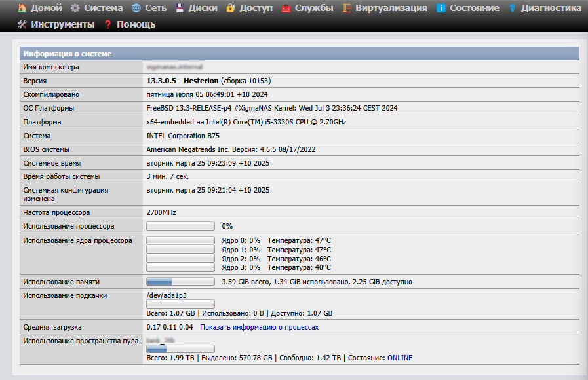Click the house icon beside Домой

(x=22, y=8)
